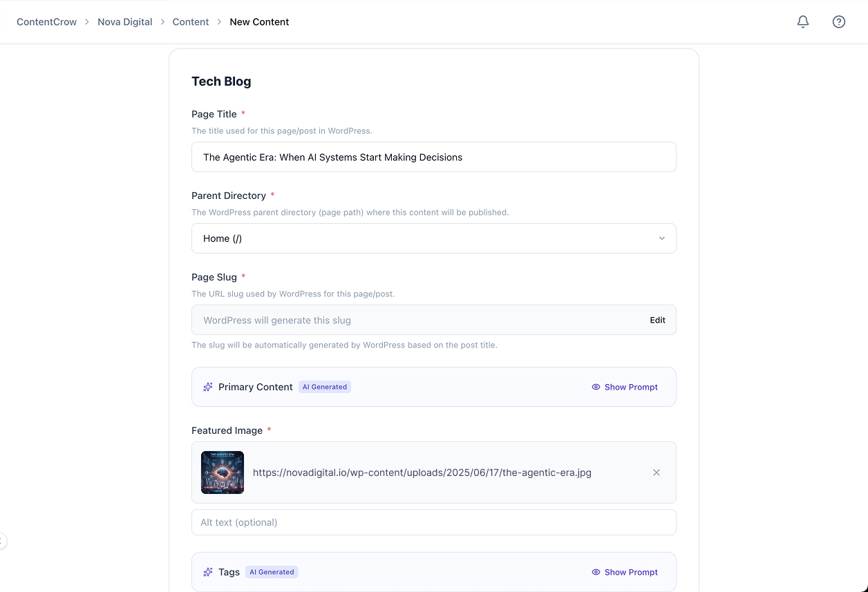Navigate to ContentCrow via breadcrumb

[46, 21]
